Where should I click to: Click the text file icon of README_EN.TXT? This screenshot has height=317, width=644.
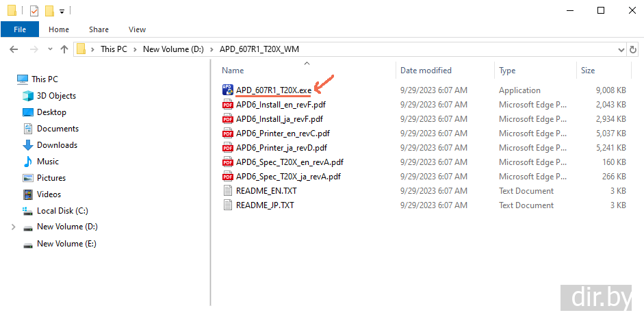click(x=227, y=191)
